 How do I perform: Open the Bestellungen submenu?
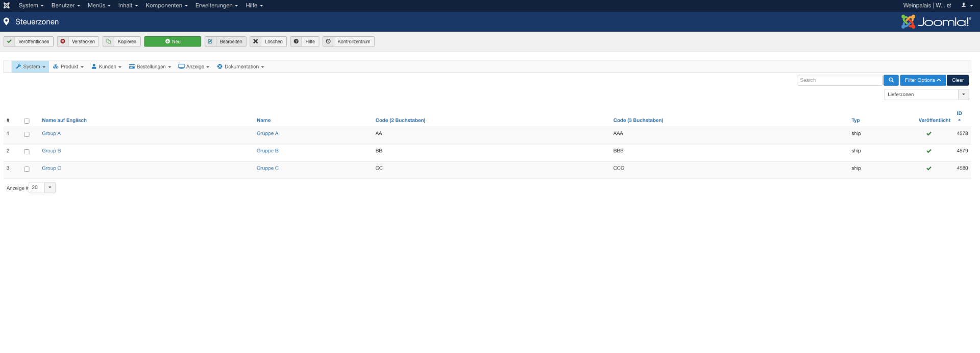(150, 67)
